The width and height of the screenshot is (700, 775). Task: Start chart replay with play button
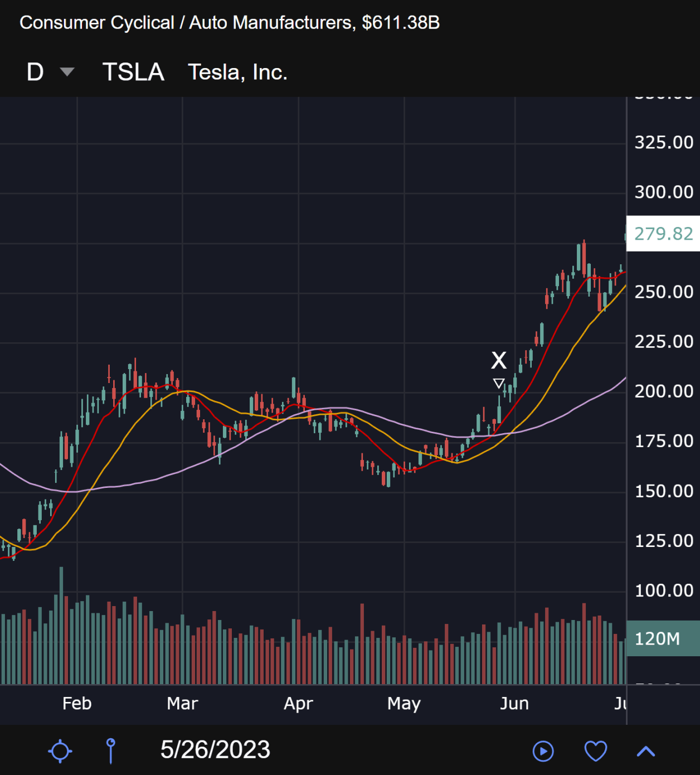[543, 751]
